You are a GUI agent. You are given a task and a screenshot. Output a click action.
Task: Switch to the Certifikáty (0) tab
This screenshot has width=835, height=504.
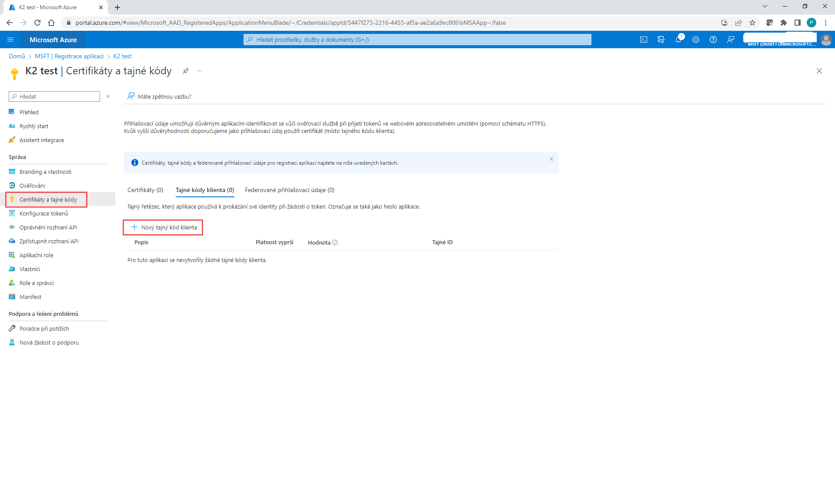(x=145, y=190)
